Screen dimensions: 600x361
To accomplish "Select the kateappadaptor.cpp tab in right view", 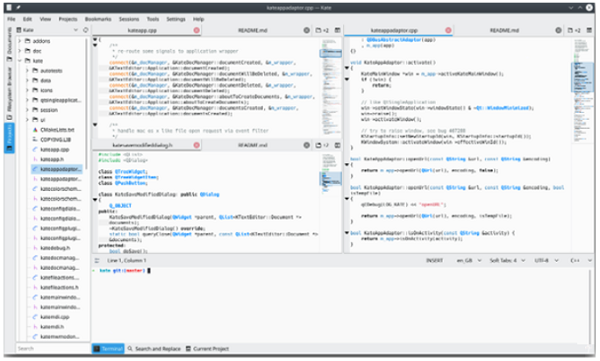I will tap(394, 30).
